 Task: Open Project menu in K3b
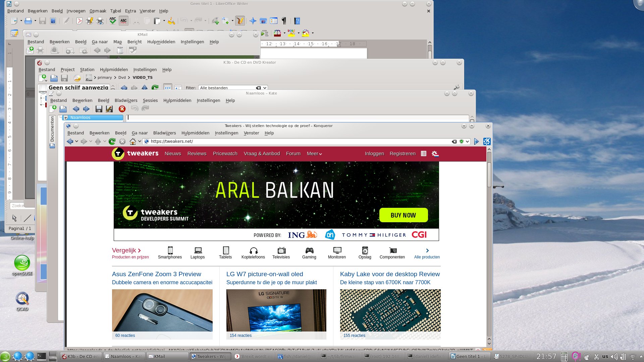[x=67, y=69]
